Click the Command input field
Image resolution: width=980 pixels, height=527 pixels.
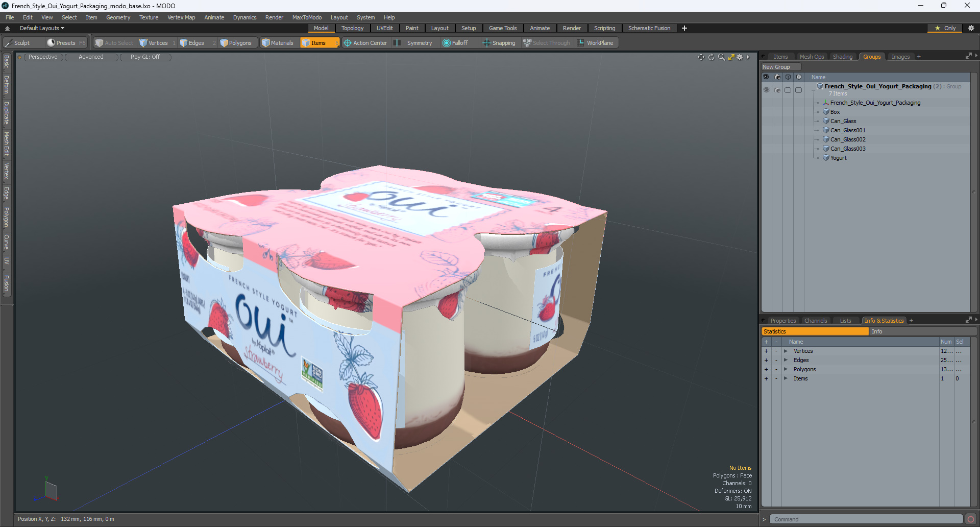coord(866,519)
